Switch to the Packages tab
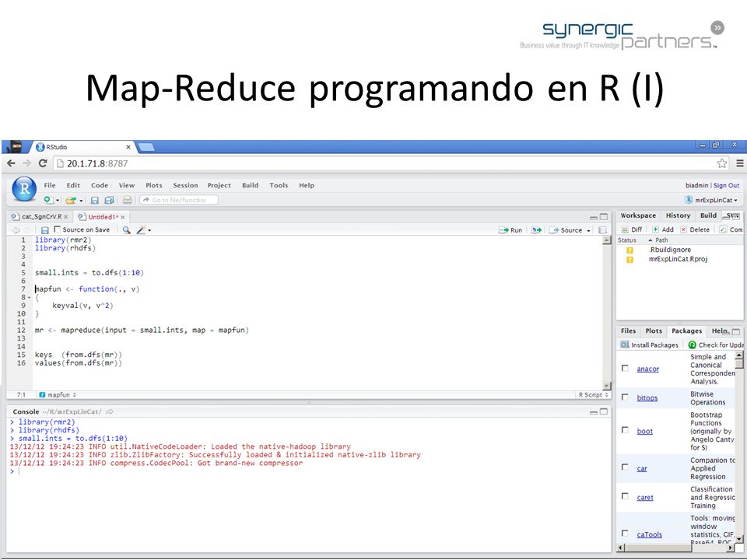The height and width of the screenshot is (560, 747). tap(686, 331)
